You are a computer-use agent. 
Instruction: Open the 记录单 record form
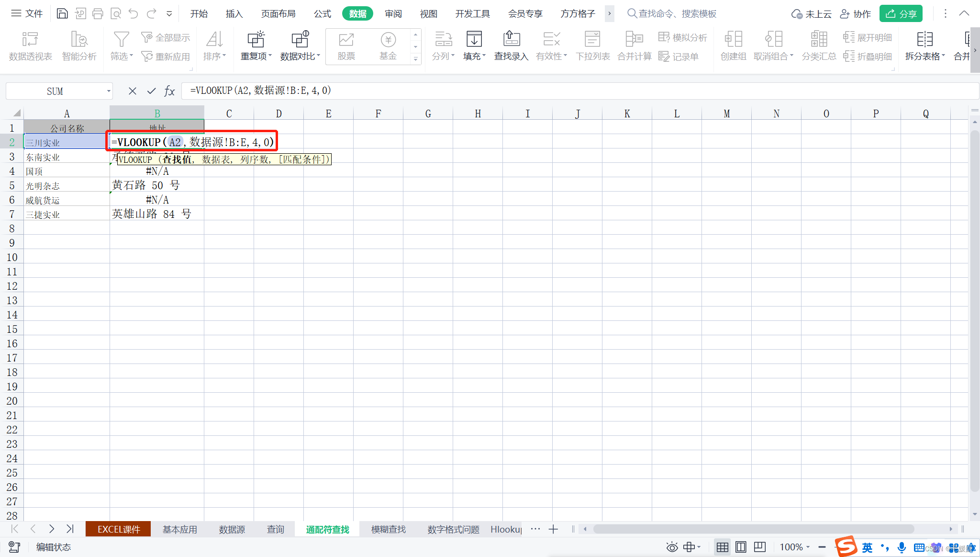(679, 57)
